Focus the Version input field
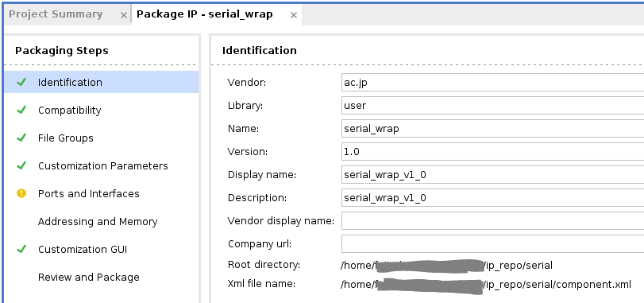The height and width of the screenshot is (303, 644). (492, 151)
